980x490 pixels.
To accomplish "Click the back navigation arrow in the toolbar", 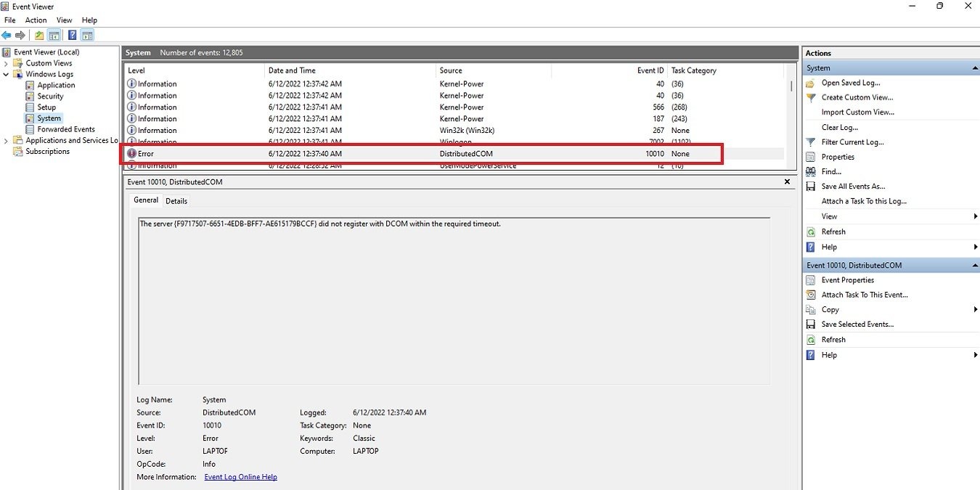I will (7, 35).
